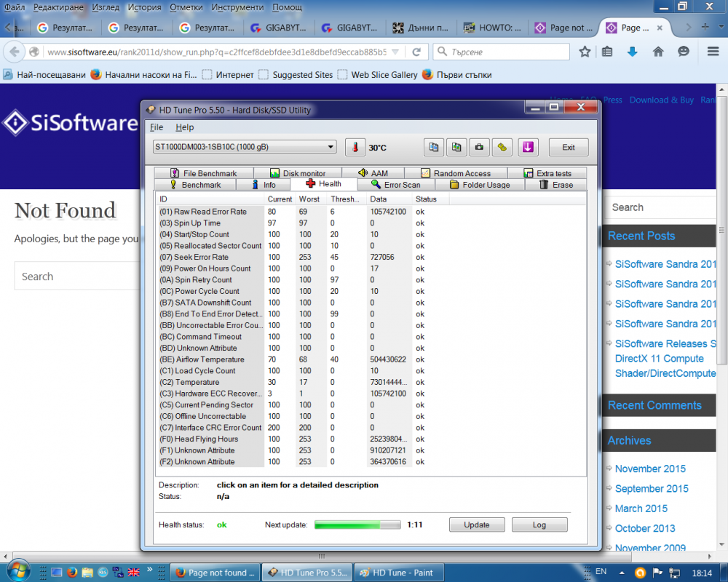Open the Отметки menu in Firefox
This screenshot has height=582, width=728.
pyautogui.click(x=186, y=7)
